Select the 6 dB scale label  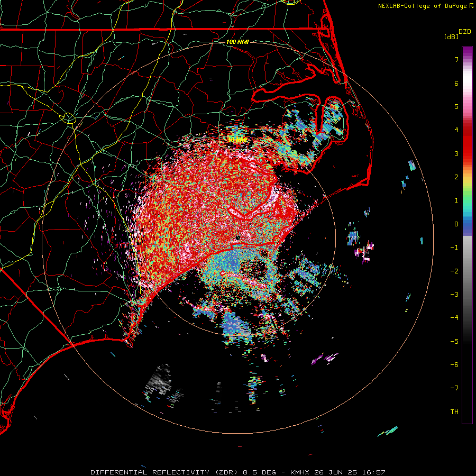456,83
